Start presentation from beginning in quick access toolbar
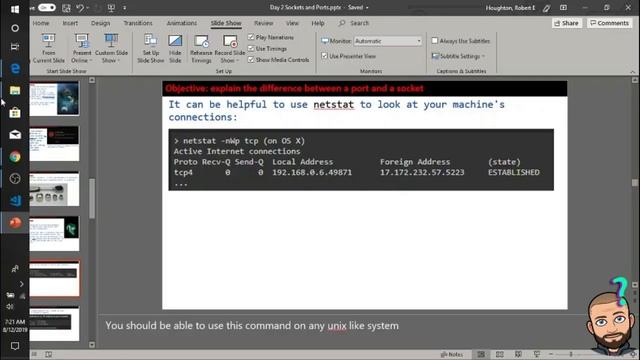The width and height of the screenshot is (640, 360). (x=111, y=8)
